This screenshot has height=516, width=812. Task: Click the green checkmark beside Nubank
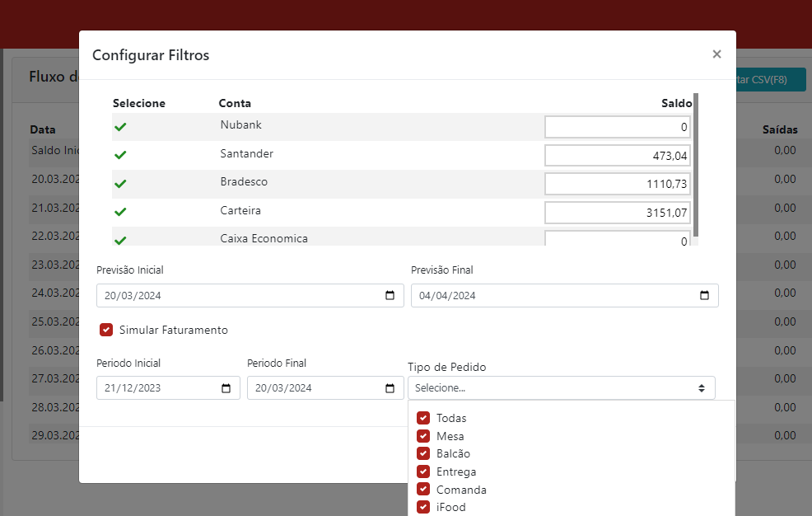pyautogui.click(x=120, y=127)
